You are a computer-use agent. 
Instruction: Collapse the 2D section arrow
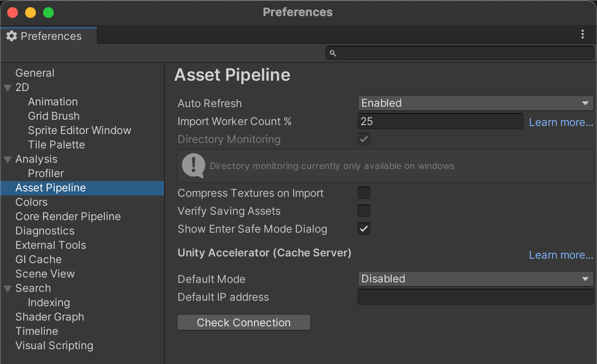(8, 87)
